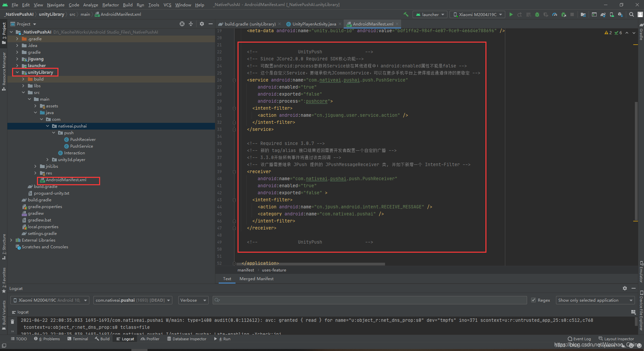Open SDK Manager cube icon
This screenshot has height=351, width=644.
[620, 14]
